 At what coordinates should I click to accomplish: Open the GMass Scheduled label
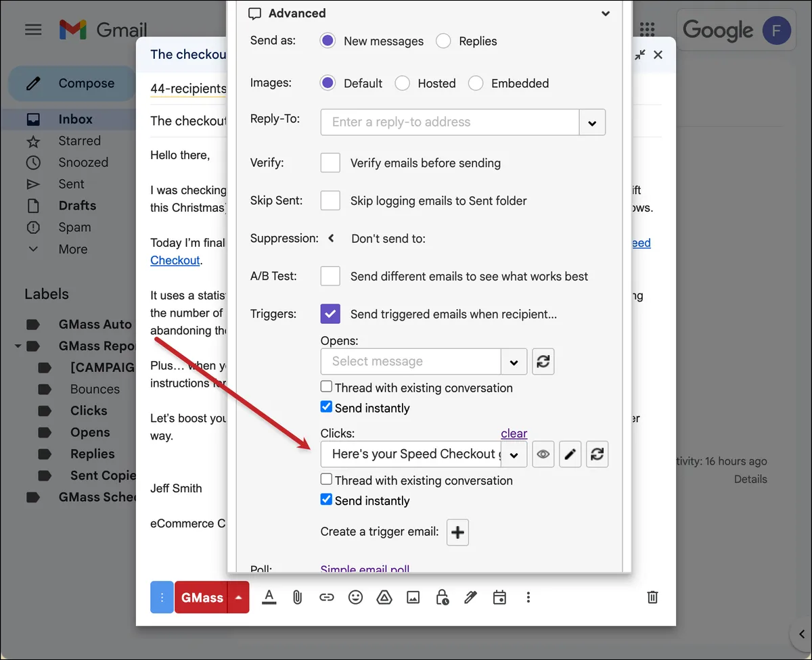pos(97,497)
